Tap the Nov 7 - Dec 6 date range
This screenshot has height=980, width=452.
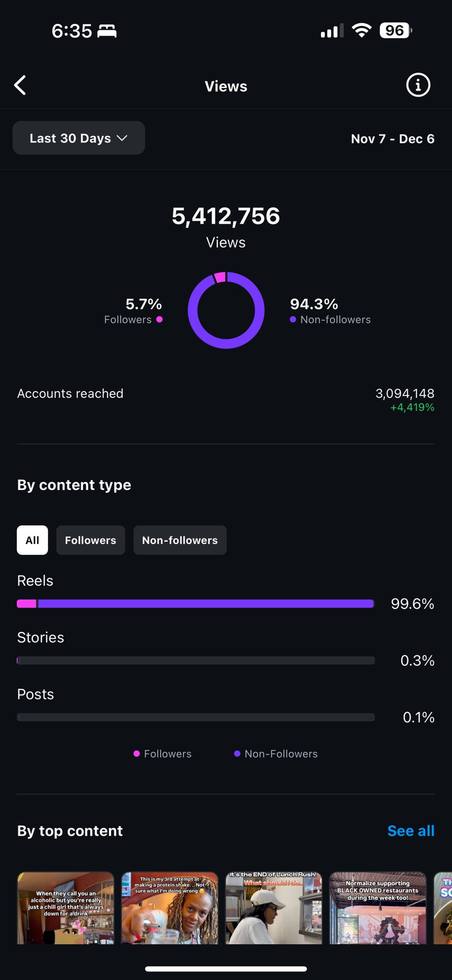point(392,138)
